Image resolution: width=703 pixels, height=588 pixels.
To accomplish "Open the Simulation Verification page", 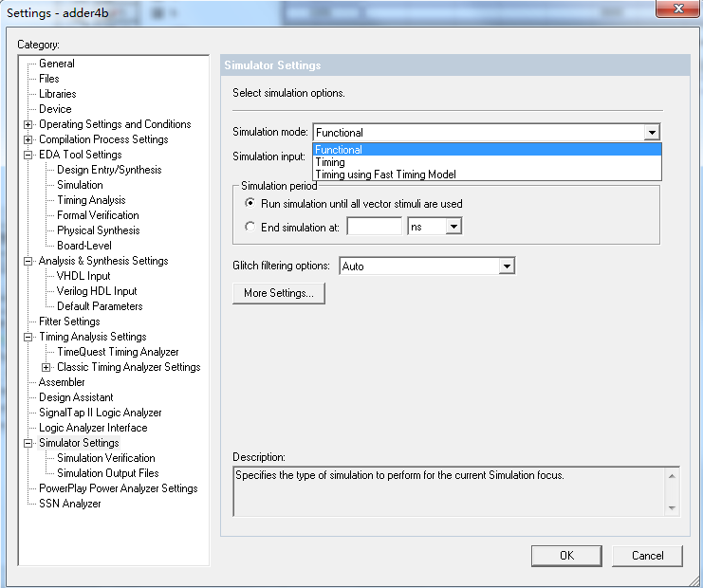I will point(106,458).
